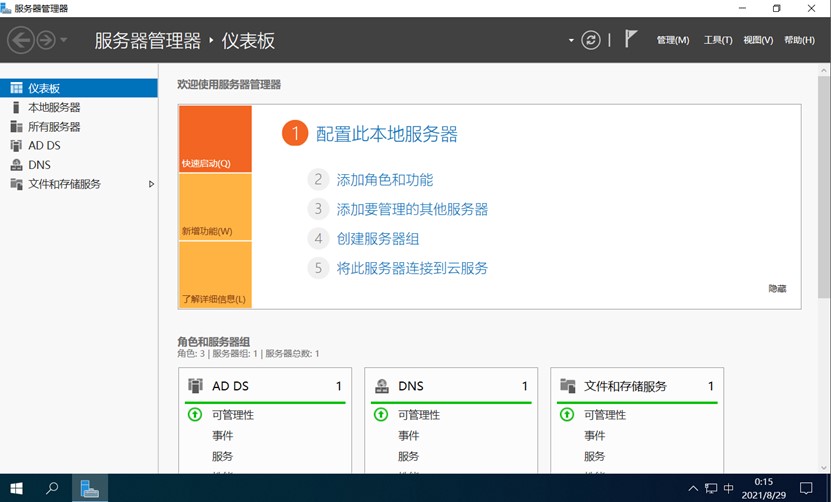Click the orange step 1 circle
The width and height of the screenshot is (831, 502).
pyautogui.click(x=295, y=133)
